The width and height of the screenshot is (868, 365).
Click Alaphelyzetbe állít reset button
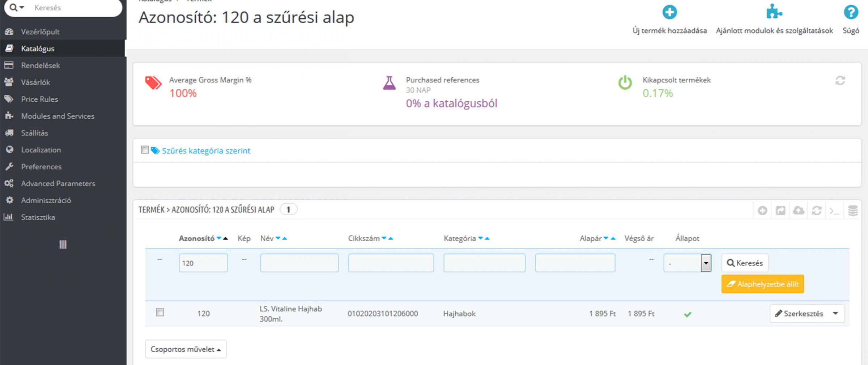(x=763, y=284)
